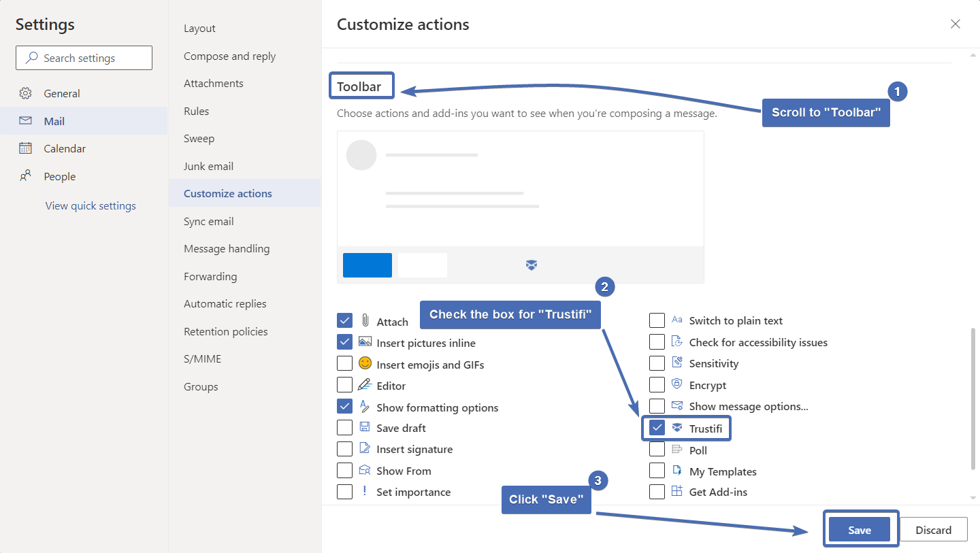Click the Trustifi icon in toolbar preview
The width and height of the screenshot is (980, 553).
(532, 265)
